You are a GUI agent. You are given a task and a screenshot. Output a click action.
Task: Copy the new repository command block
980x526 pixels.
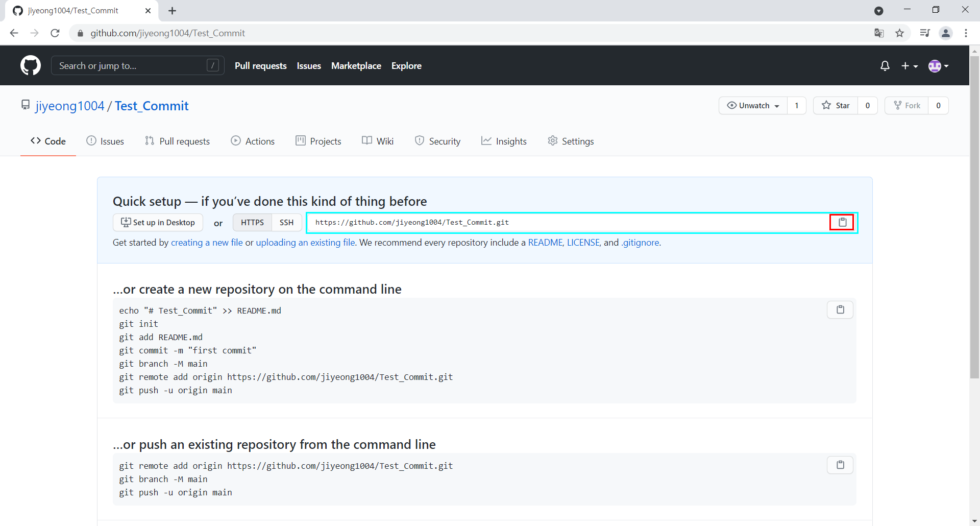pyautogui.click(x=840, y=309)
